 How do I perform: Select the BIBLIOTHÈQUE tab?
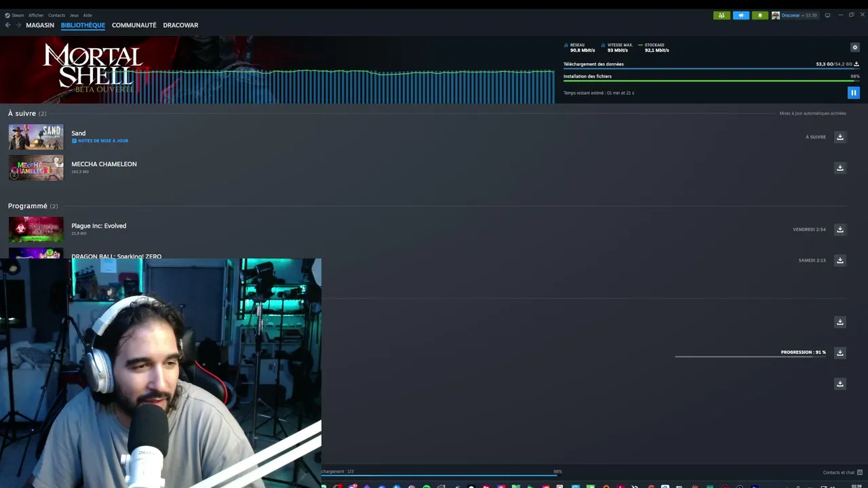tap(83, 25)
